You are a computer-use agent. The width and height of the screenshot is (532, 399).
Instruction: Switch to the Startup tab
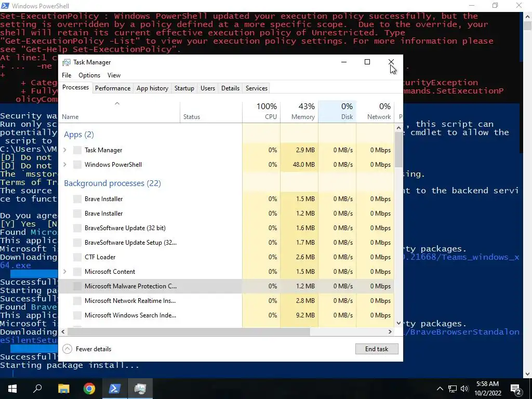click(184, 88)
